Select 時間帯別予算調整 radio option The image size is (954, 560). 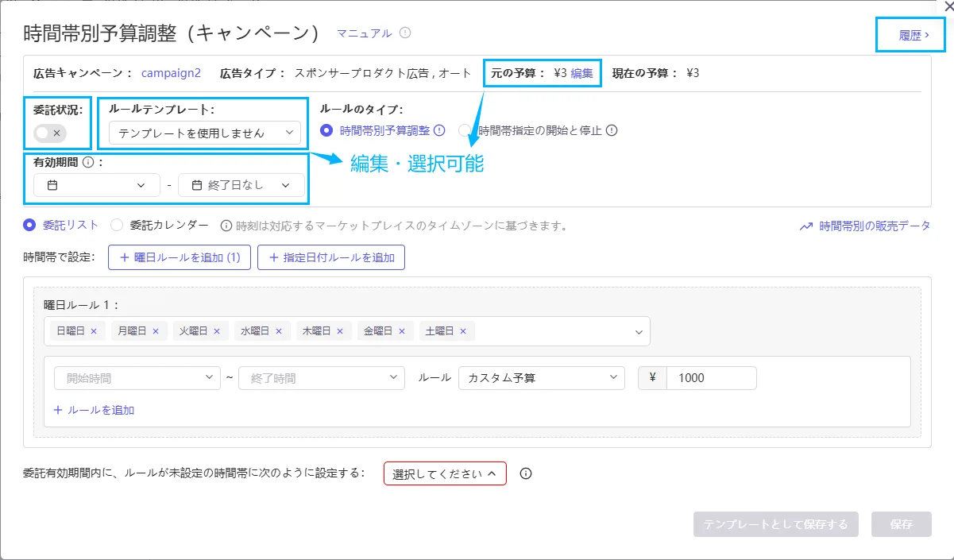326,130
